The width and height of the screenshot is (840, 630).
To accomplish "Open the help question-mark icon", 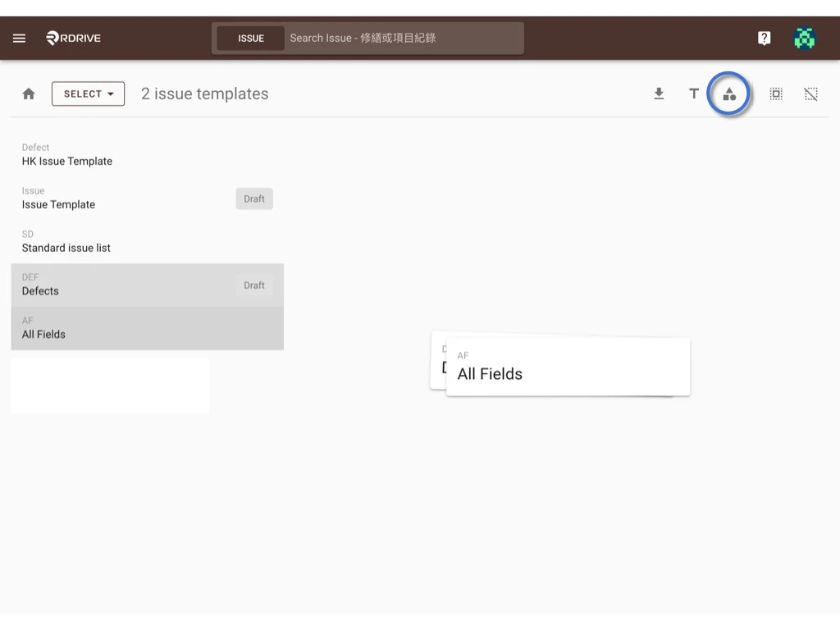I will [x=764, y=38].
